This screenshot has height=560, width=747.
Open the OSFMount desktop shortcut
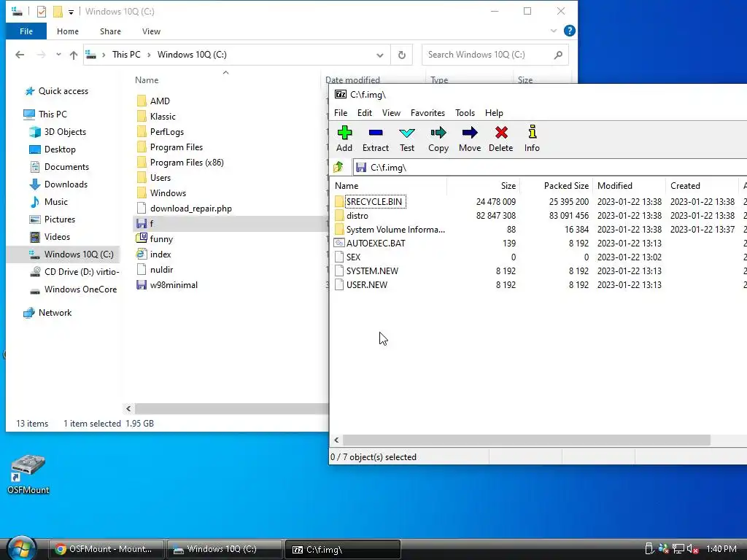pyautogui.click(x=28, y=474)
